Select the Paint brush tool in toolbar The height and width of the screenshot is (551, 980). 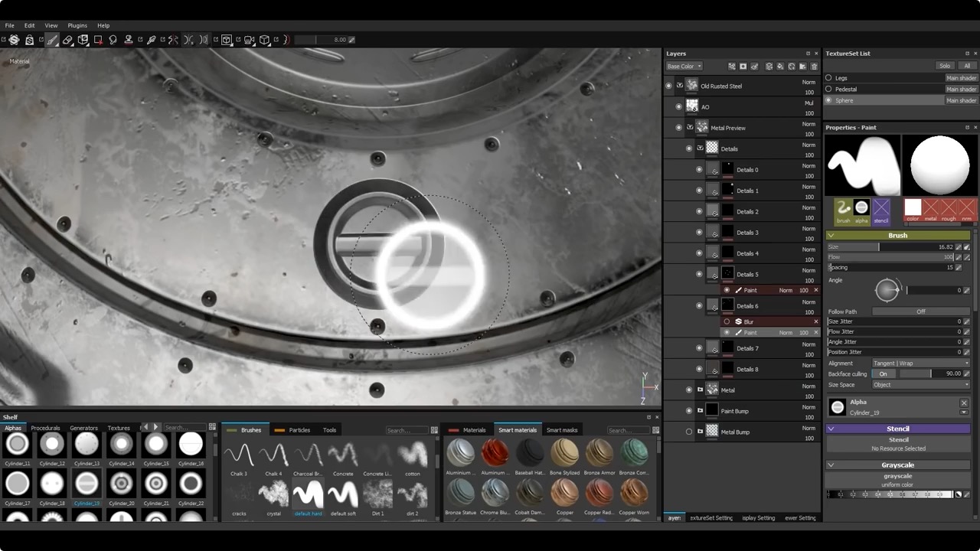point(52,40)
